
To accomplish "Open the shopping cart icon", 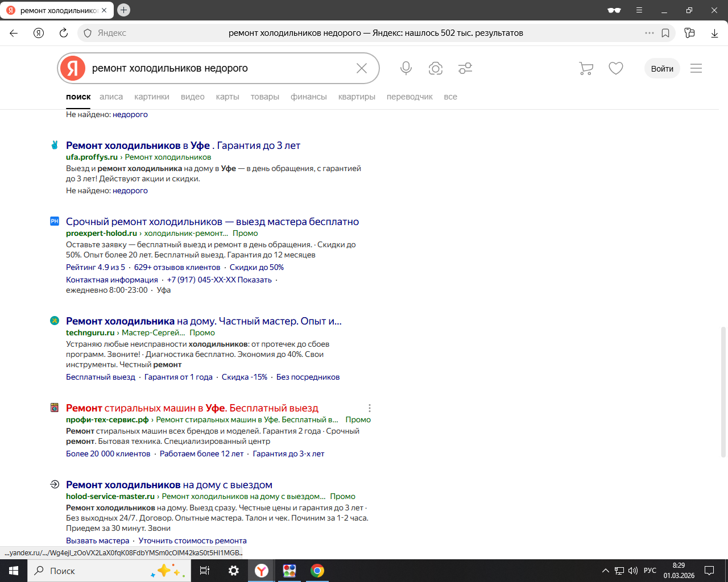I will pyautogui.click(x=586, y=68).
